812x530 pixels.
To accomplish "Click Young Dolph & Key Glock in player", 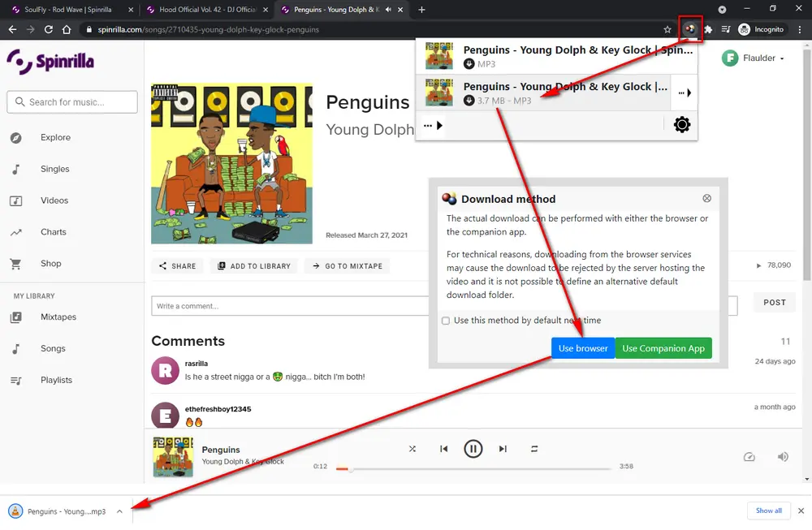I will click(x=243, y=462).
